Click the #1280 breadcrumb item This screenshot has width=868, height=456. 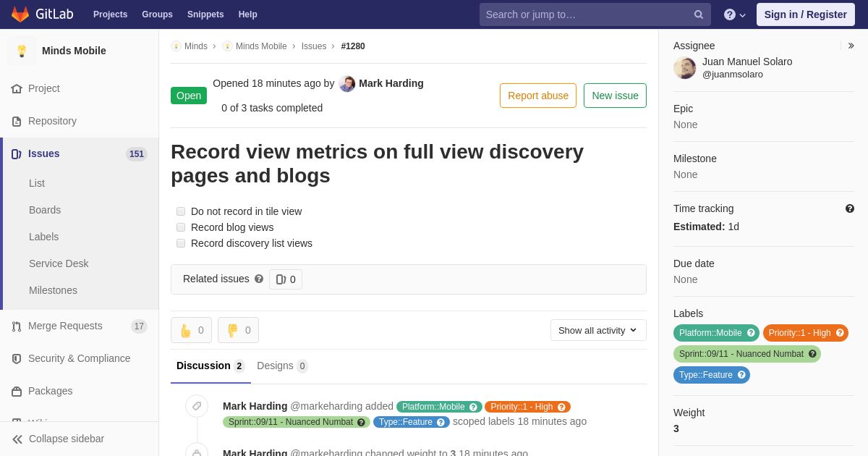coord(353,46)
